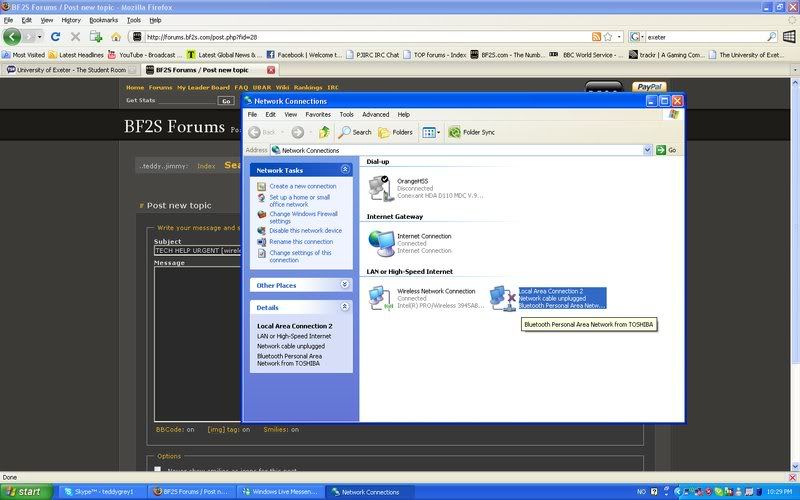Open the search engine selector dropdown
Screen dimensions: 800x500
(x=636, y=37)
